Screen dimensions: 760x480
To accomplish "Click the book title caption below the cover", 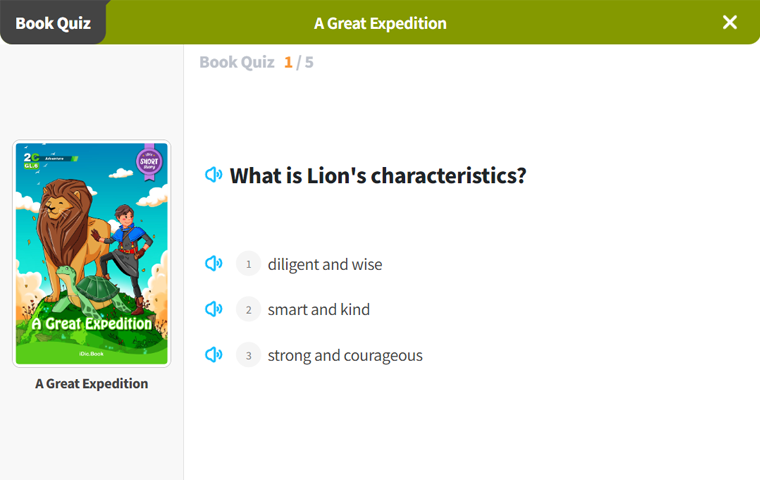I will click(x=91, y=383).
